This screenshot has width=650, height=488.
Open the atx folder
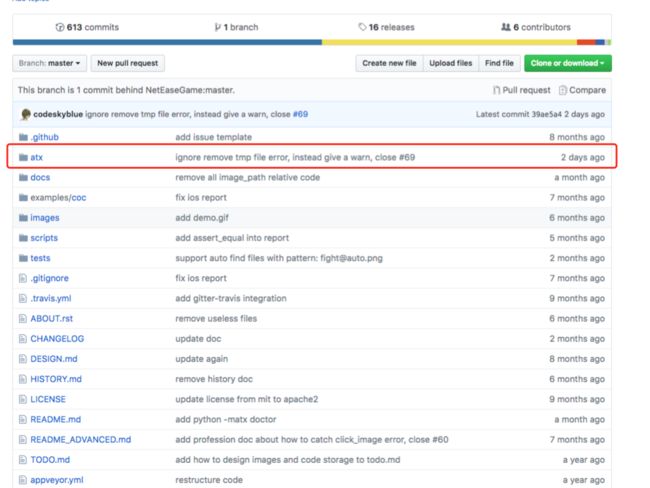(x=36, y=158)
